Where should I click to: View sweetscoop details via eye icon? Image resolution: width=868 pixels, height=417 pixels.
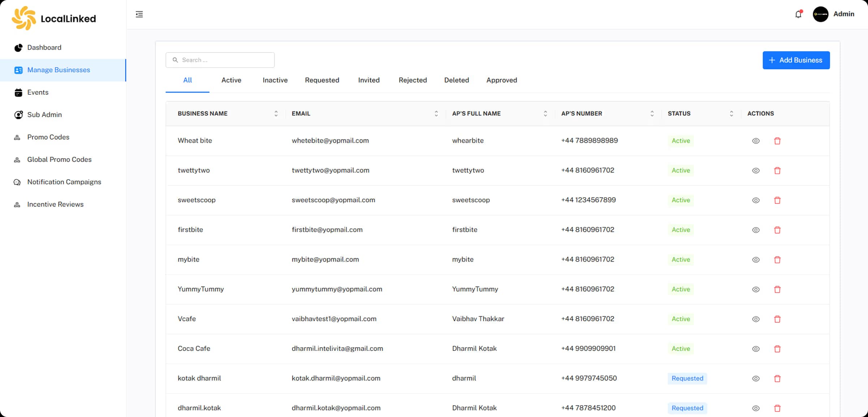pos(756,200)
